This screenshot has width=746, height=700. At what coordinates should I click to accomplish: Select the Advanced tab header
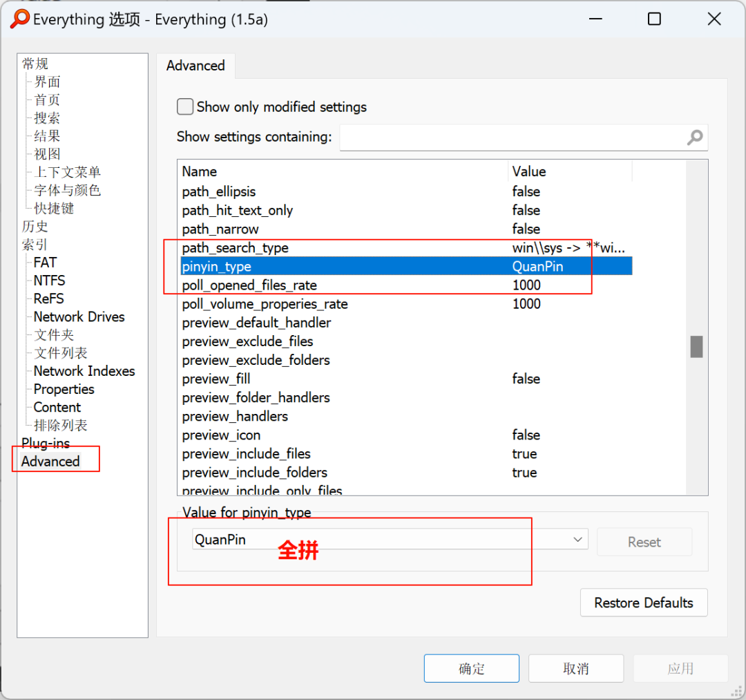(x=195, y=66)
